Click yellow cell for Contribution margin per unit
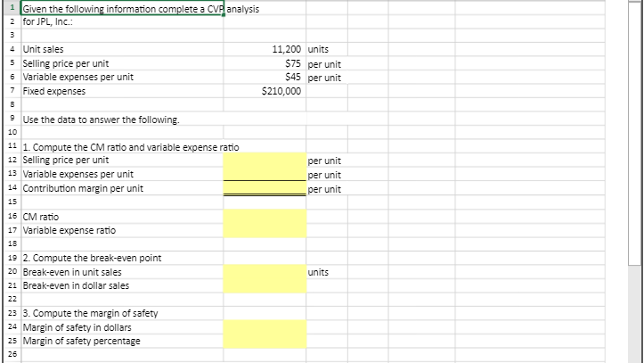Screen dimensions: 644x363 pos(265,188)
